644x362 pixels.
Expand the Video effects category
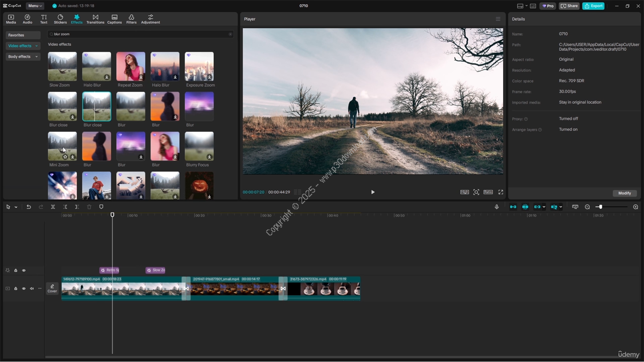click(x=23, y=46)
